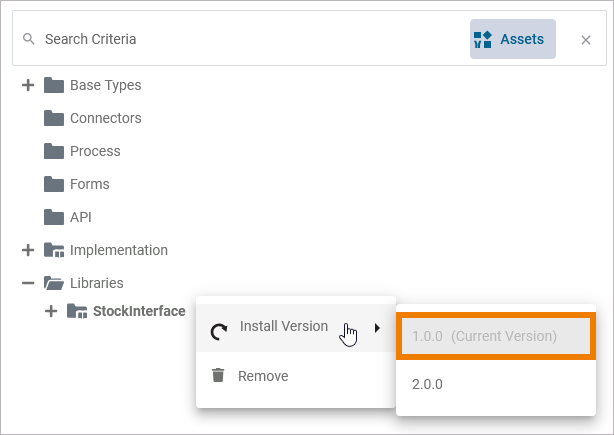Click the Implementation module folder icon
The height and width of the screenshot is (435, 614).
pos(54,250)
